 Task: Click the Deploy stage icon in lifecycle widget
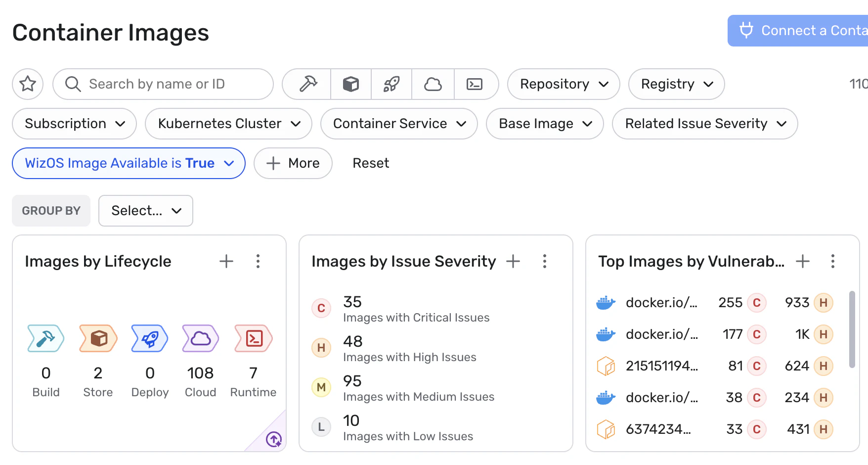(x=150, y=338)
